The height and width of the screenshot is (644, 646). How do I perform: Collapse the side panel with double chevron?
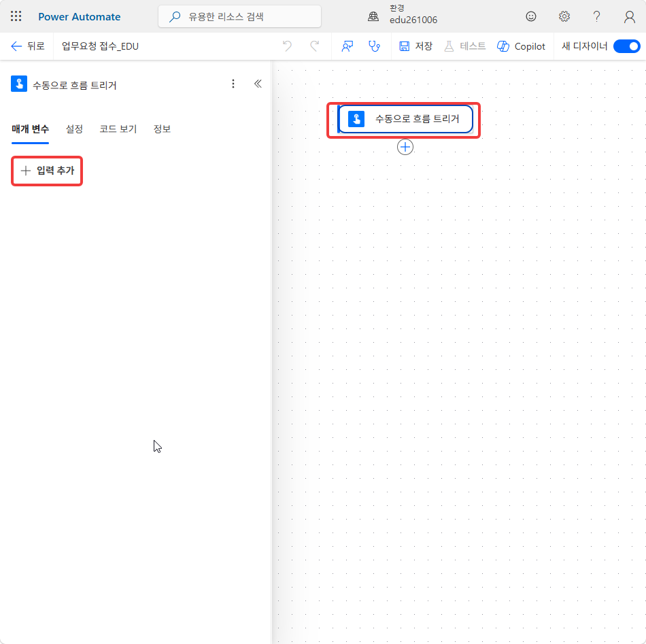click(x=258, y=84)
